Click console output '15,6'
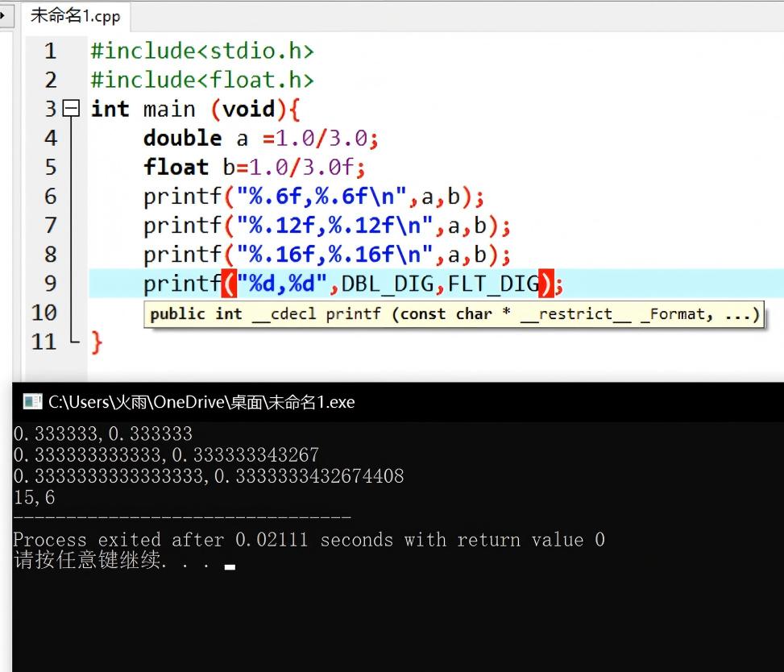This screenshot has width=784, height=672. tap(34, 497)
